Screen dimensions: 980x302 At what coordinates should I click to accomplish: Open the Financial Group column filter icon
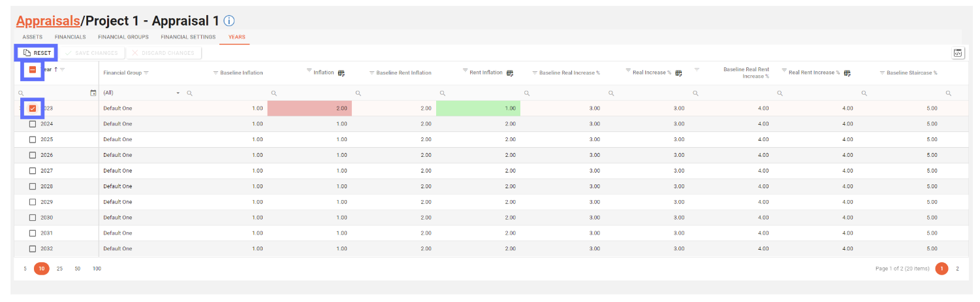coord(146,73)
